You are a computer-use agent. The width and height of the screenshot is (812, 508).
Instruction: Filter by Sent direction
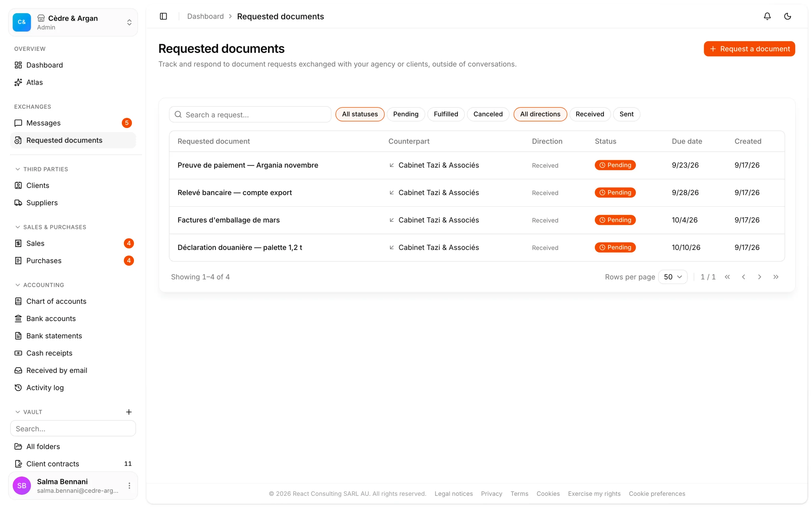point(626,114)
